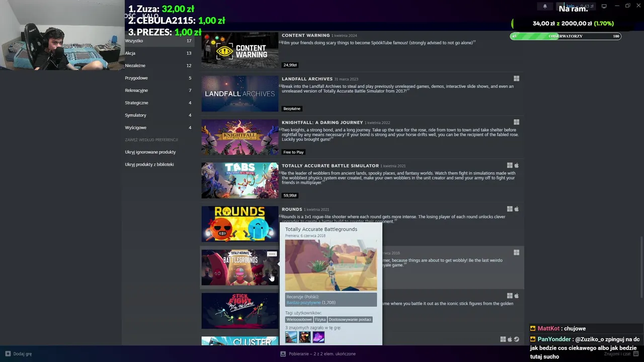This screenshot has height=362, width=644.
Task: Open third purple friend avatar in popup
Action: coord(318,337)
